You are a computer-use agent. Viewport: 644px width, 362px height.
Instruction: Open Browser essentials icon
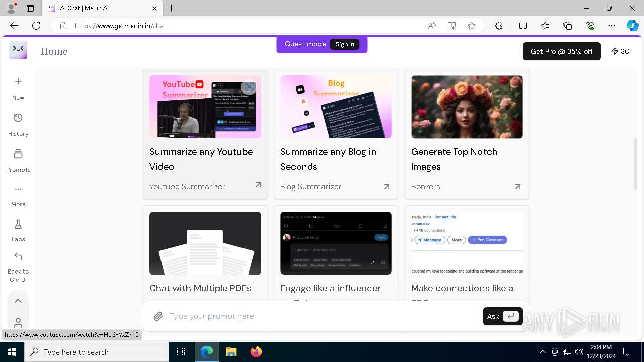[590, 26]
